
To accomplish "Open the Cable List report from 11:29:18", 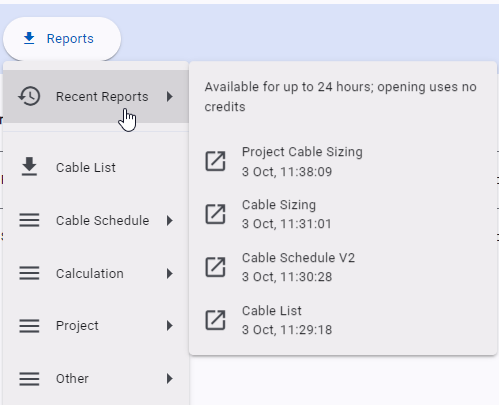I will pyautogui.click(x=343, y=320).
